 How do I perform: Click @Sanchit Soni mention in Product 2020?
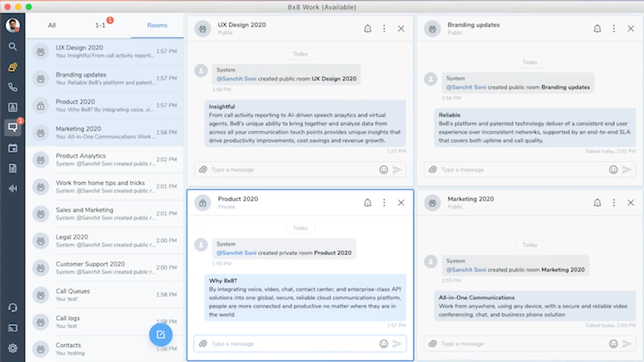[x=236, y=253]
